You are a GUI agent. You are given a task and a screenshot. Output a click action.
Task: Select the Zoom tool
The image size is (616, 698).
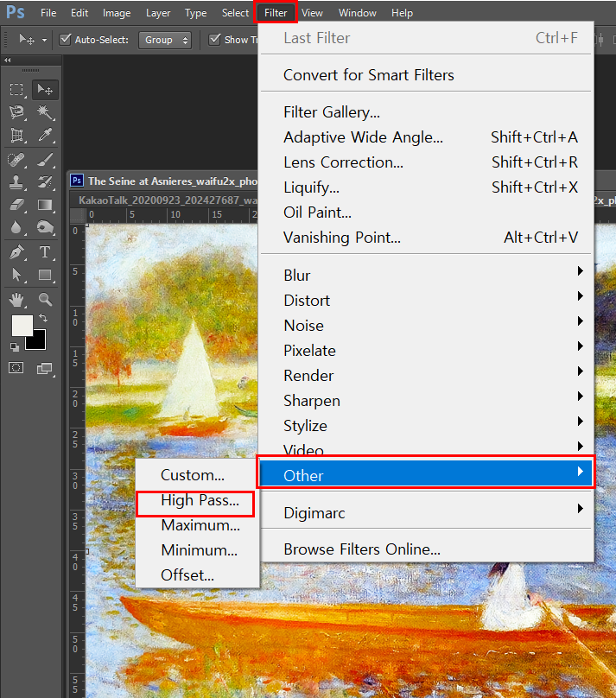click(45, 300)
